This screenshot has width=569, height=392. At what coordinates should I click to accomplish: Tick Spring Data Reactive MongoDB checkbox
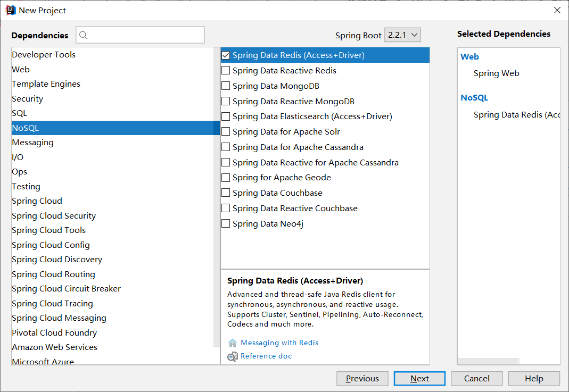[226, 101]
